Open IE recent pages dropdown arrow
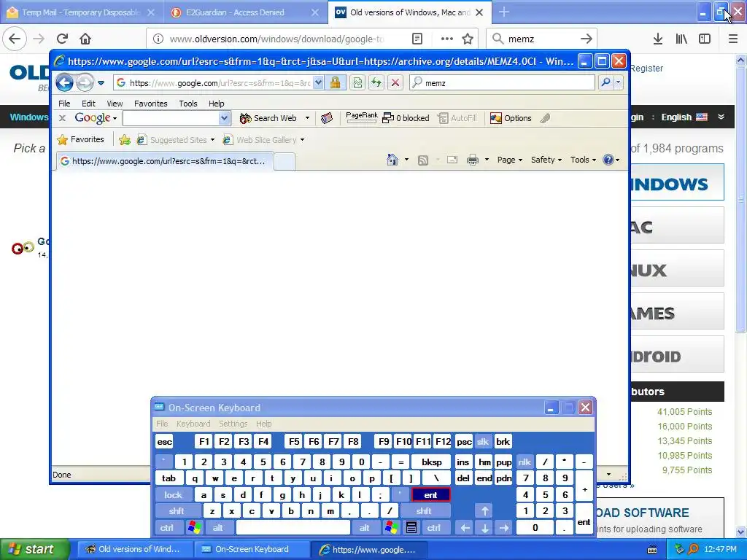The width and height of the screenshot is (747, 560). (x=101, y=83)
